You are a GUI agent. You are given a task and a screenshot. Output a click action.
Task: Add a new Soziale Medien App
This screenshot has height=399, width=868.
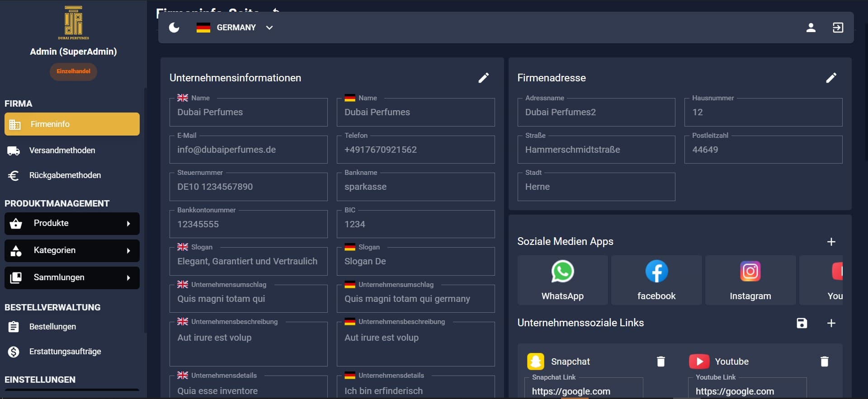coord(831,242)
